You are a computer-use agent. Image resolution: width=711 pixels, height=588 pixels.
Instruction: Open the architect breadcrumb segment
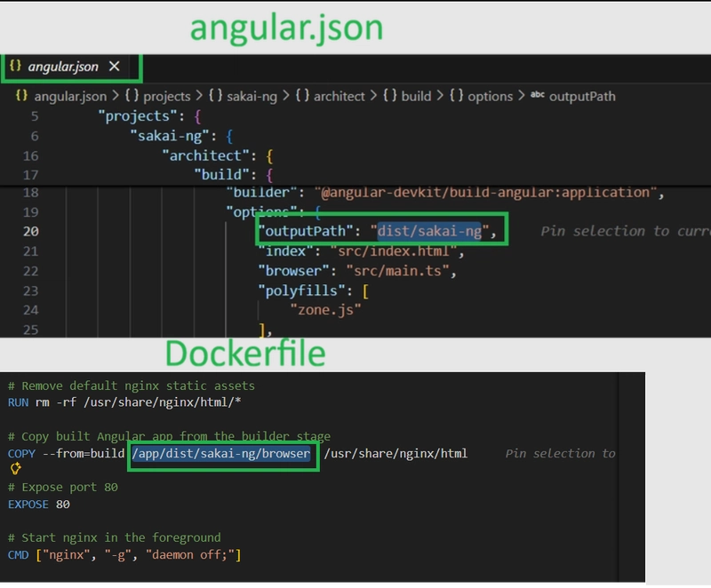[340, 96]
